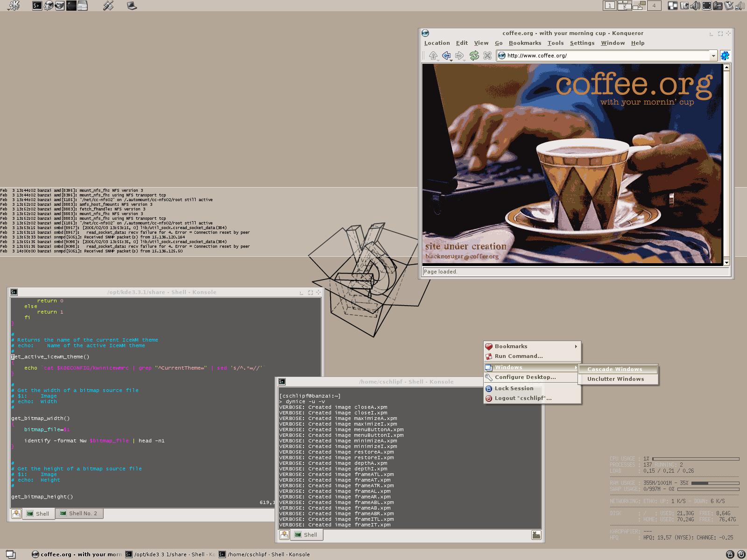Switch to Shell No. 2 tab

(x=79, y=513)
